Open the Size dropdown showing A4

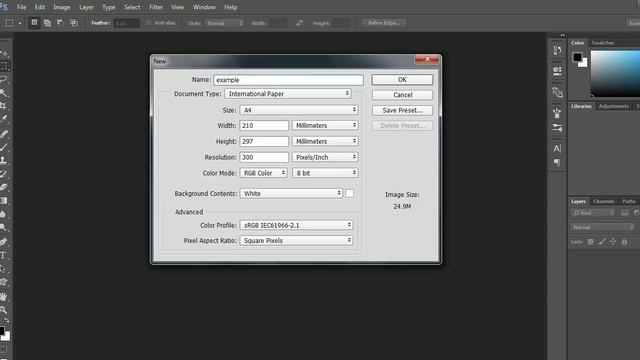click(299, 110)
